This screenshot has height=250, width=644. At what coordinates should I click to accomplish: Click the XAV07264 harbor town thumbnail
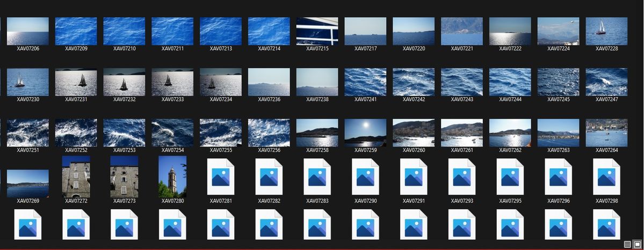pos(606,133)
